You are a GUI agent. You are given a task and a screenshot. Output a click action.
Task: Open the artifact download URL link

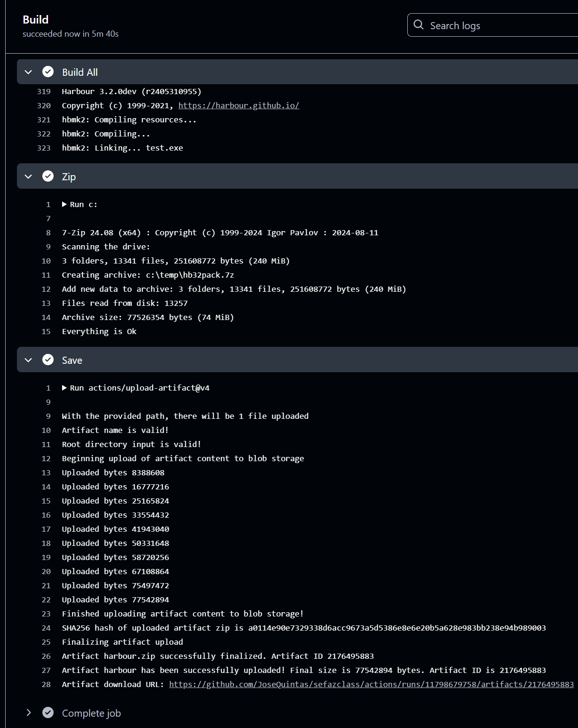pyautogui.click(x=371, y=684)
